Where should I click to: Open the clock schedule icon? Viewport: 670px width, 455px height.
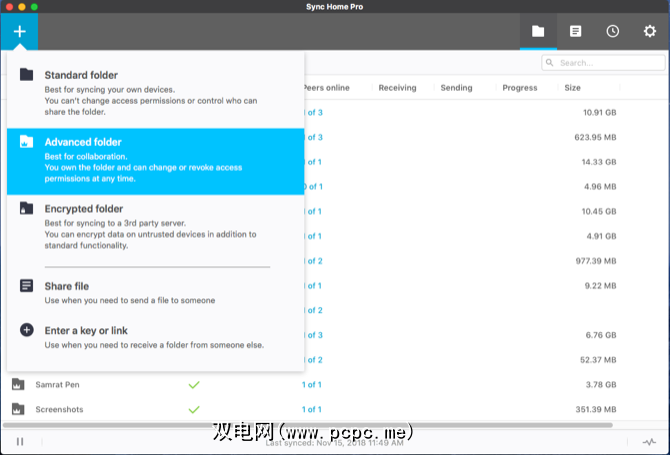coord(612,31)
